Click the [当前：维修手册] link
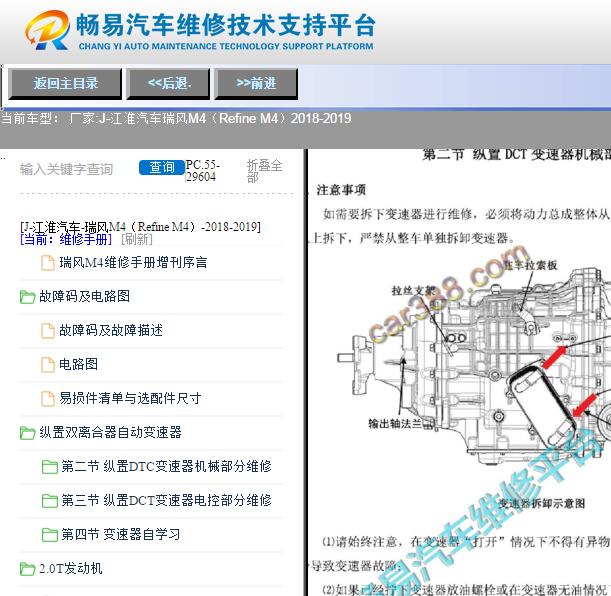Image resolution: width=611 pixels, height=596 pixels. pos(66,239)
